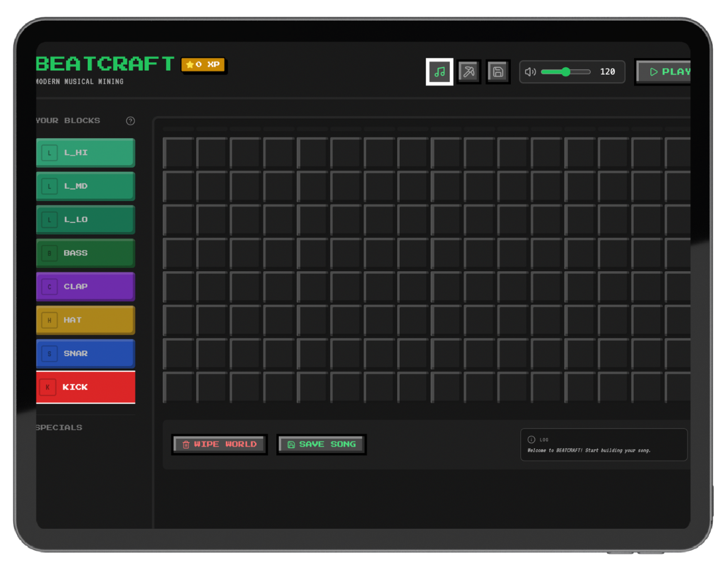The height and width of the screenshot is (571, 728).
Task: Select the BASS block
Action: pos(85,253)
